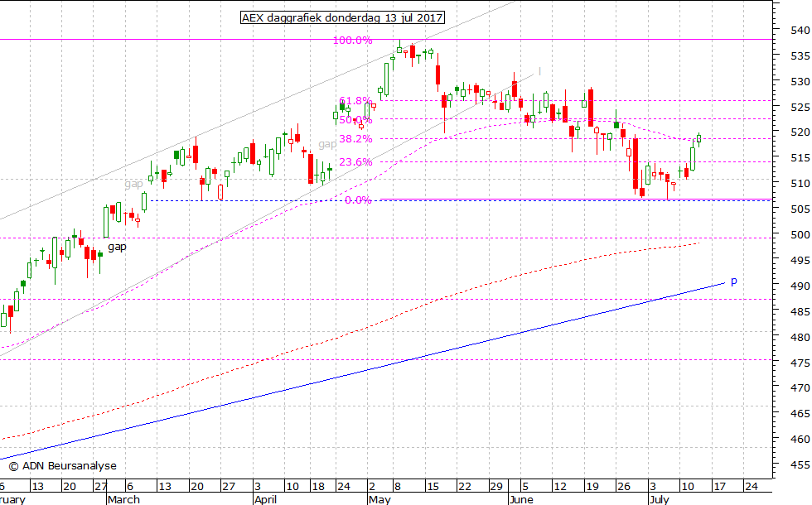Click the '0.0%' Fibonacci base label
812x505 pixels.
point(358,200)
